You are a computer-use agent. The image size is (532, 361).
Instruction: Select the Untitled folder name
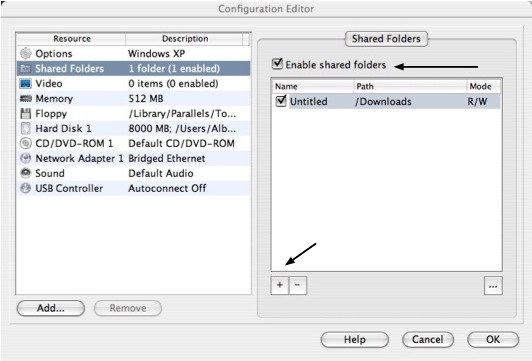point(309,101)
